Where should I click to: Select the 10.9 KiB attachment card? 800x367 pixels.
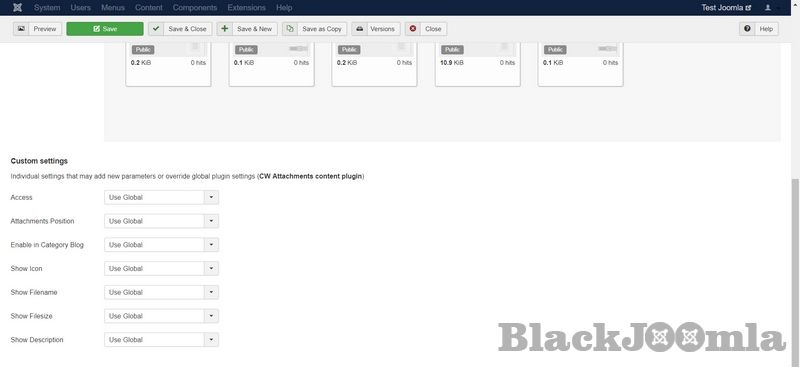point(478,64)
